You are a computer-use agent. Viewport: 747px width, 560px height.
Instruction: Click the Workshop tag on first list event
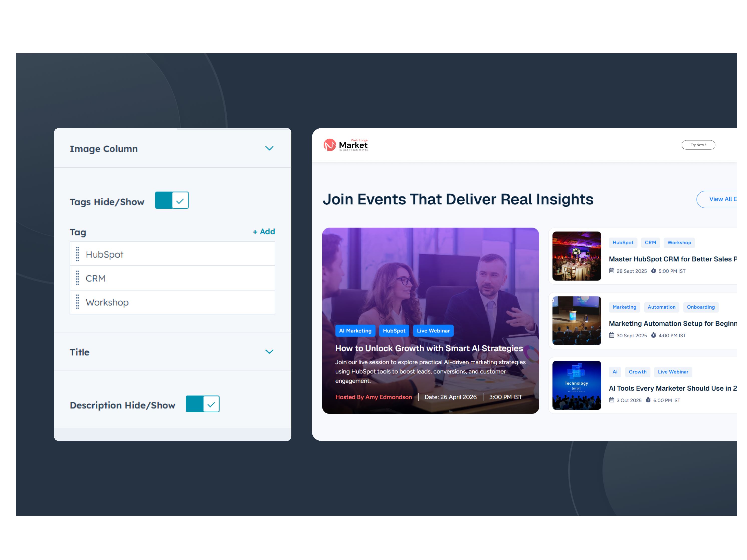click(679, 243)
